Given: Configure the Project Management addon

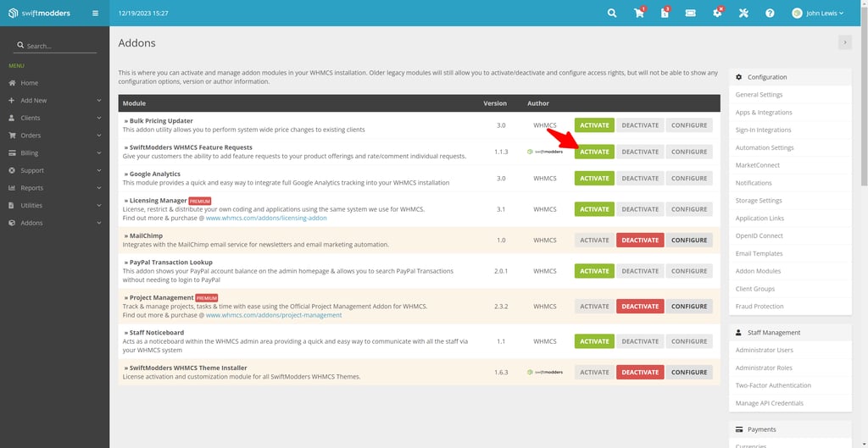Looking at the screenshot, I should [689, 307].
